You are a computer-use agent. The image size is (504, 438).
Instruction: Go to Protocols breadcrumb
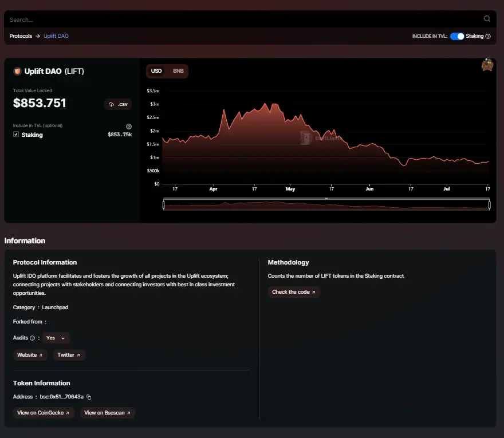pyautogui.click(x=21, y=36)
